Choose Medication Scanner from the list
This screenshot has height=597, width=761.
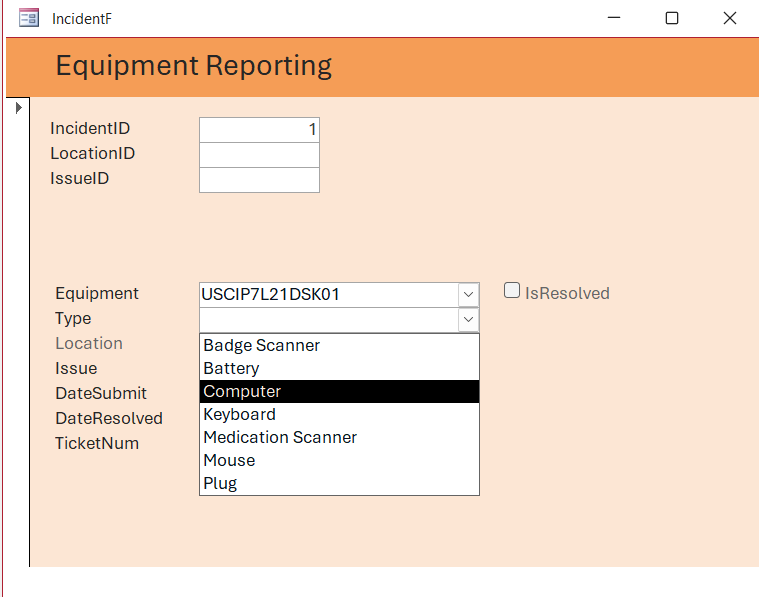pyautogui.click(x=339, y=437)
